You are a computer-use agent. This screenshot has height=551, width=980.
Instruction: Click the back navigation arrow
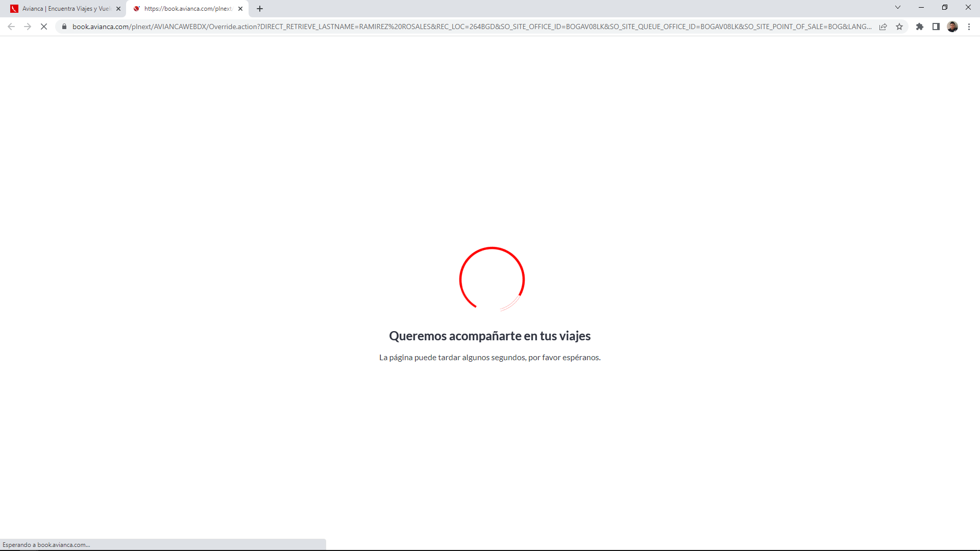click(11, 27)
